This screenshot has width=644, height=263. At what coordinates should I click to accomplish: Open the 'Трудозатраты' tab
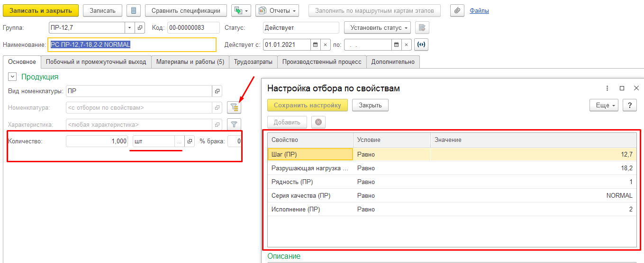click(253, 62)
